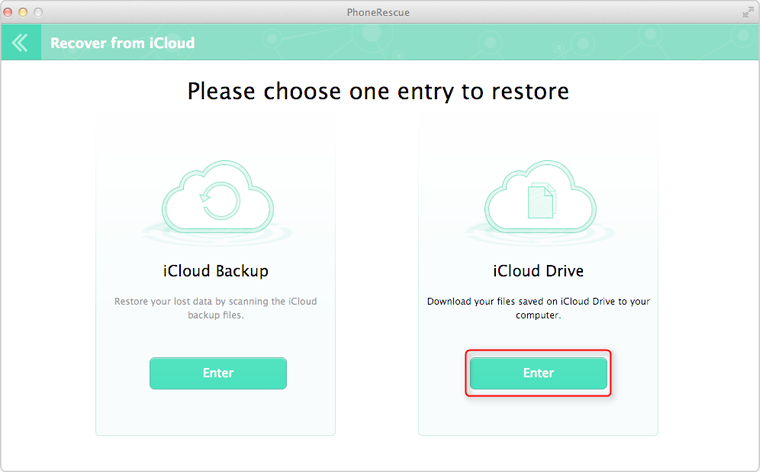Click the "Please choose one entry" heading

(x=378, y=92)
